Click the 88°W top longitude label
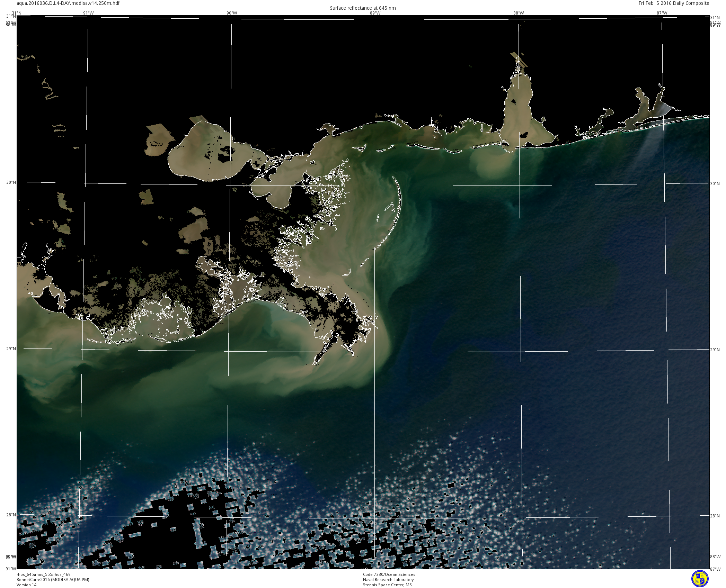Viewport: 726px width, 588px height. pos(519,13)
